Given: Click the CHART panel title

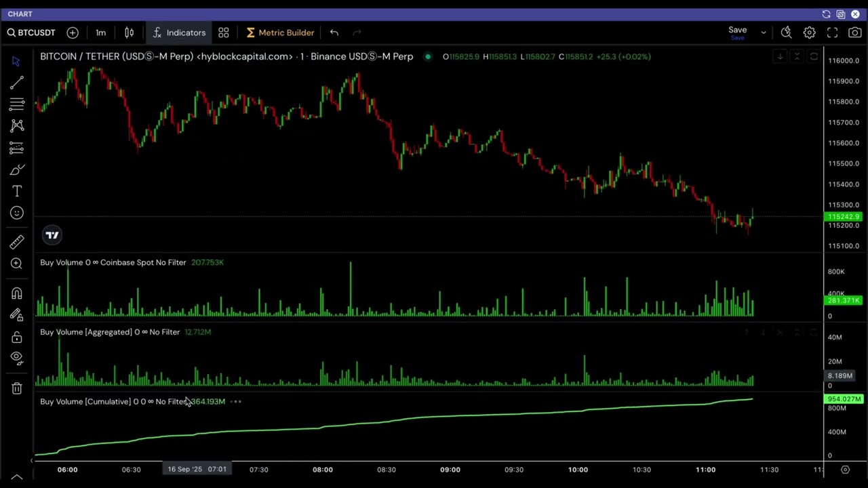Looking at the screenshot, I should coord(20,14).
